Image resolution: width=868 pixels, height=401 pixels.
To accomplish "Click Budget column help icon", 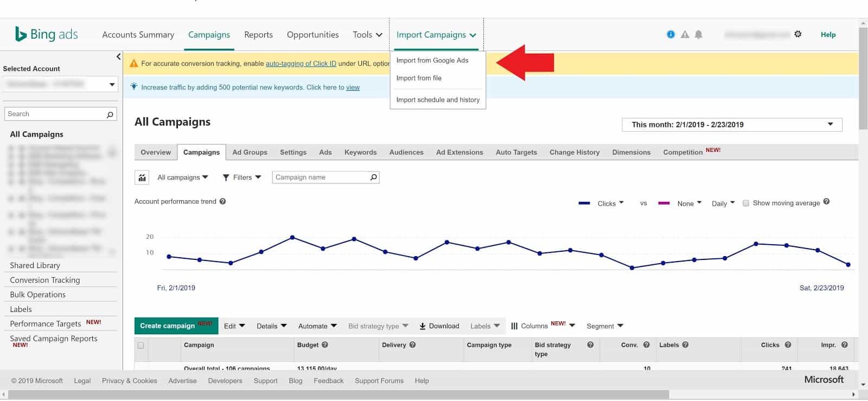I will (325, 345).
